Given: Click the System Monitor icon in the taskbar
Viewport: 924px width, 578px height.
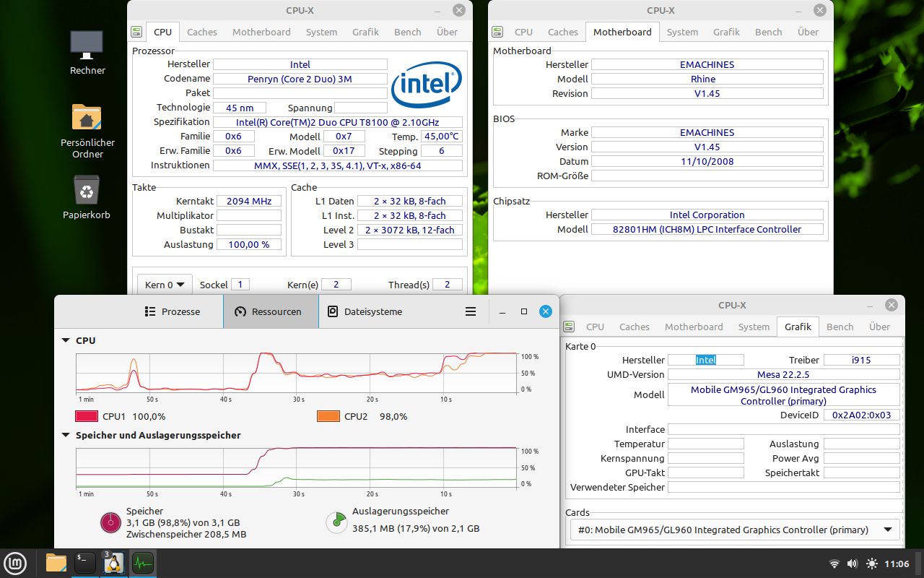Looking at the screenshot, I should (x=142, y=563).
